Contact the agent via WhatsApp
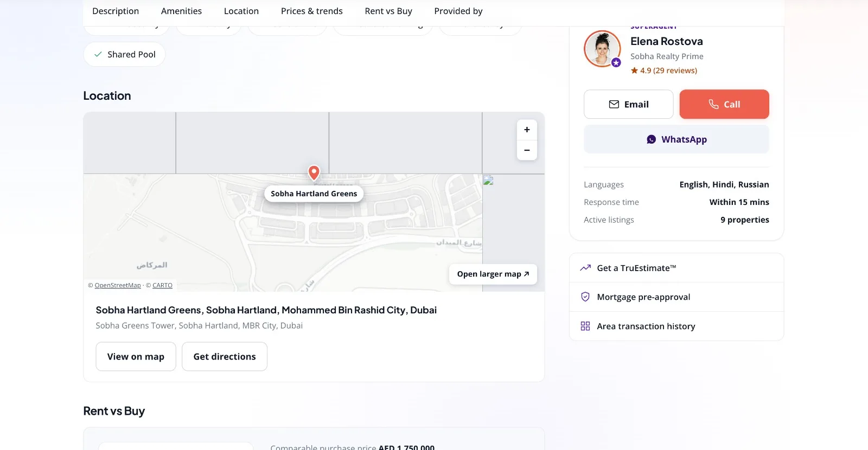868x450 pixels. pos(676,139)
